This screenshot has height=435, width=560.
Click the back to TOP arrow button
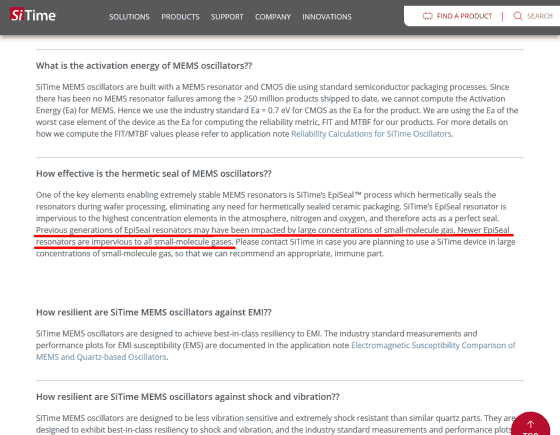[531, 425]
